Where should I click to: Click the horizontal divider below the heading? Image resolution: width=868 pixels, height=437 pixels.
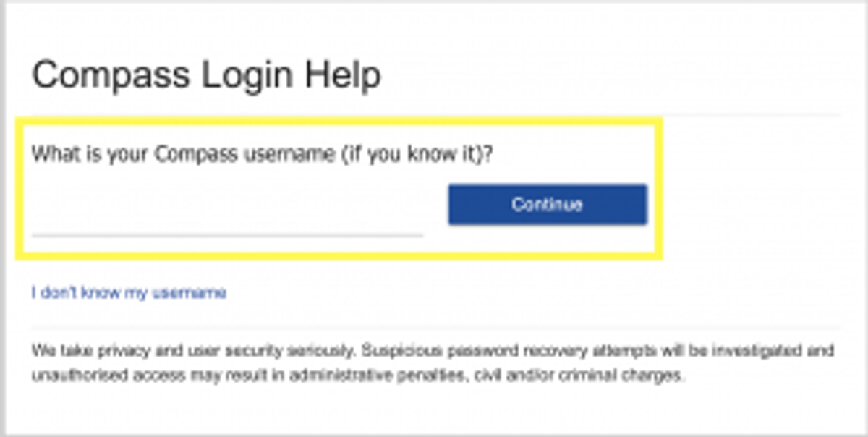pyautogui.click(x=436, y=114)
